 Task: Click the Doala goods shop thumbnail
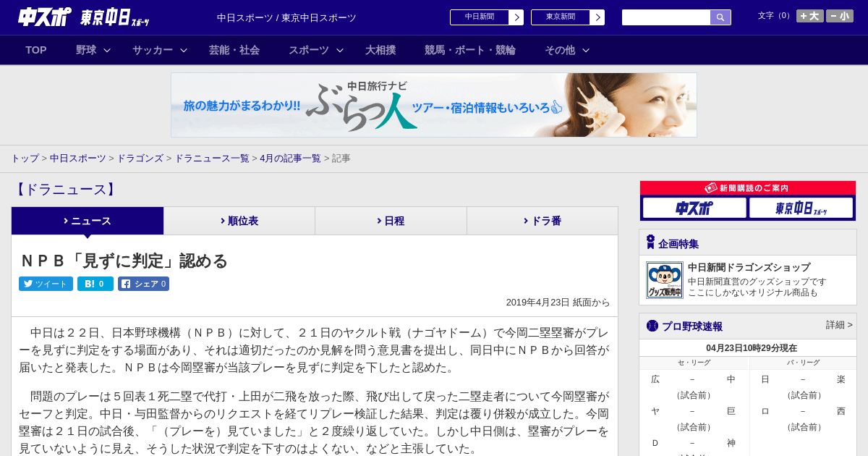[665, 280]
